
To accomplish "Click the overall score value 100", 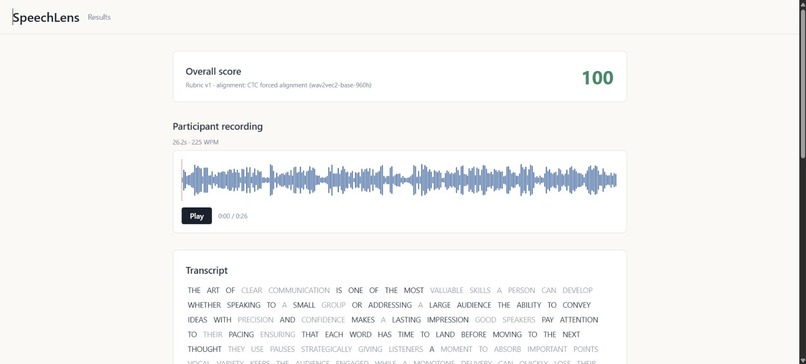I will click(x=597, y=78).
